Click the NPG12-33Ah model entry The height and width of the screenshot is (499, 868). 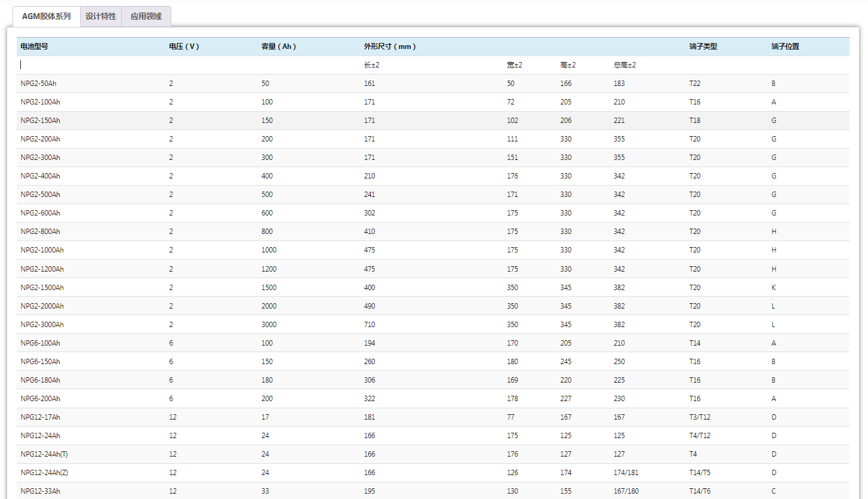pyautogui.click(x=40, y=491)
